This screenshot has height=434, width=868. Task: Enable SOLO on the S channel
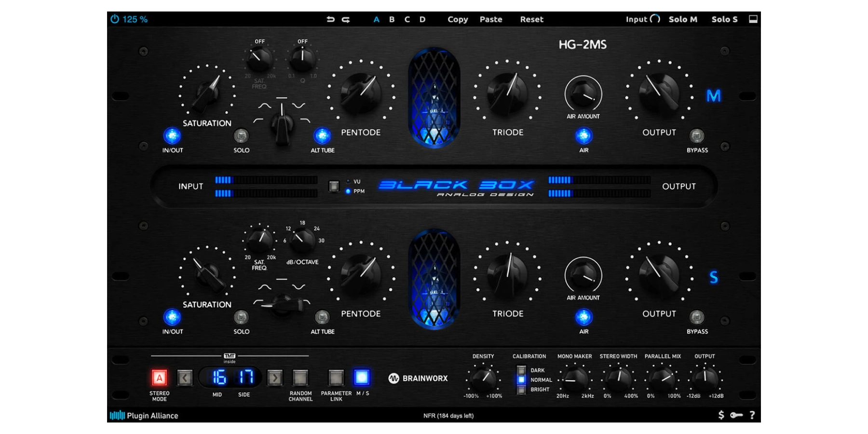pyautogui.click(x=241, y=317)
